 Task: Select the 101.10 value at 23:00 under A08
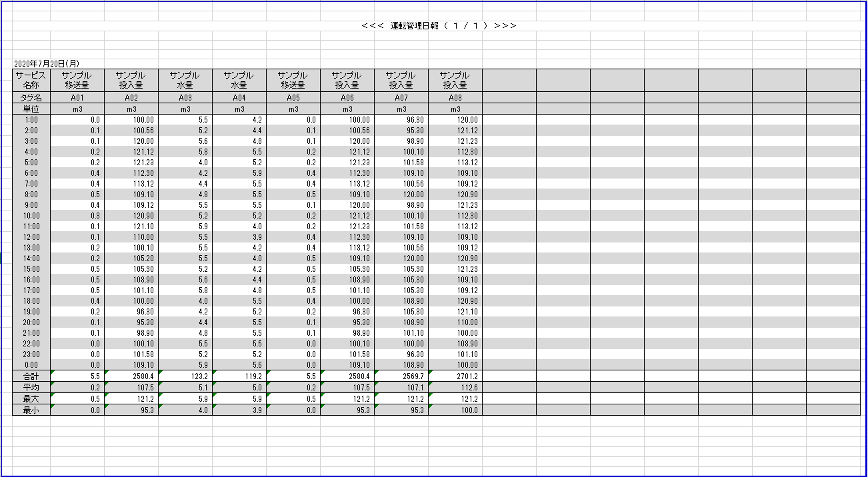(x=455, y=354)
